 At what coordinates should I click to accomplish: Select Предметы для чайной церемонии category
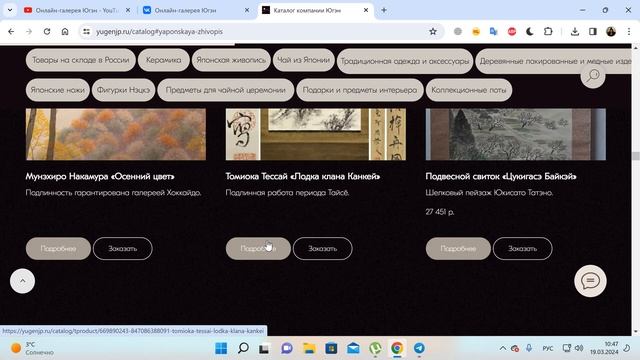[226, 90]
